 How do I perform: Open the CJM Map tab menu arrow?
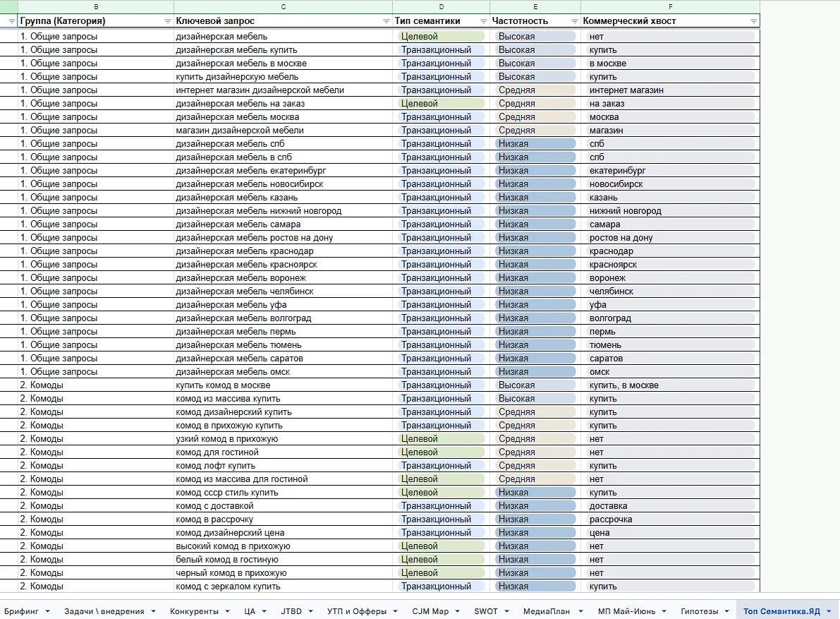point(458,611)
